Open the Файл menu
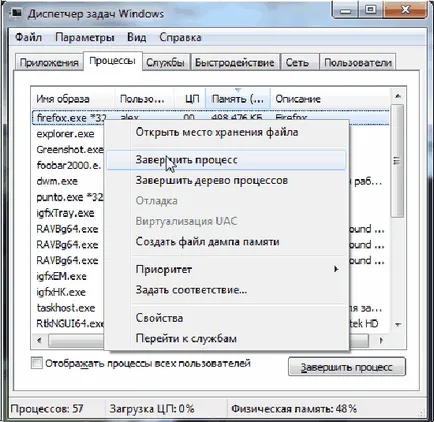This screenshot has width=434, height=422. point(28,37)
